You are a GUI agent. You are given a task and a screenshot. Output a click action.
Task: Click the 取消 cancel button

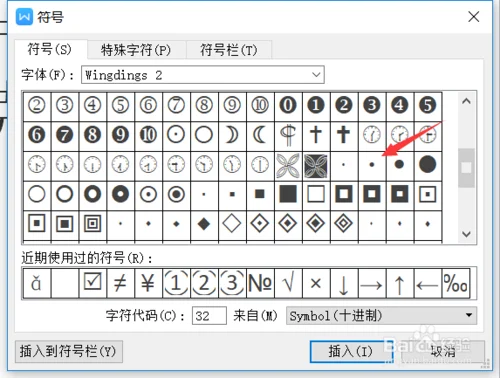click(443, 351)
